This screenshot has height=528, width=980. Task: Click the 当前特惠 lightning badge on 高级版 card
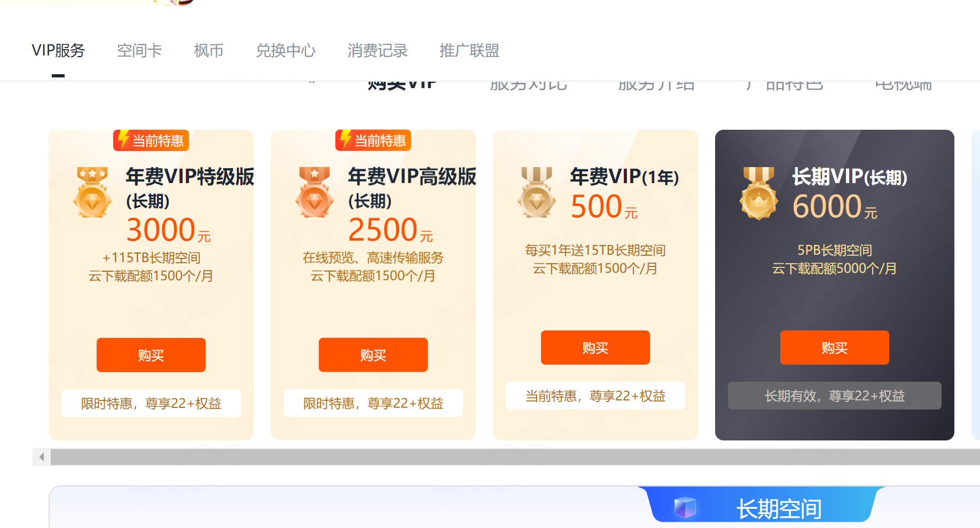pyautogui.click(x=373, y=140)
